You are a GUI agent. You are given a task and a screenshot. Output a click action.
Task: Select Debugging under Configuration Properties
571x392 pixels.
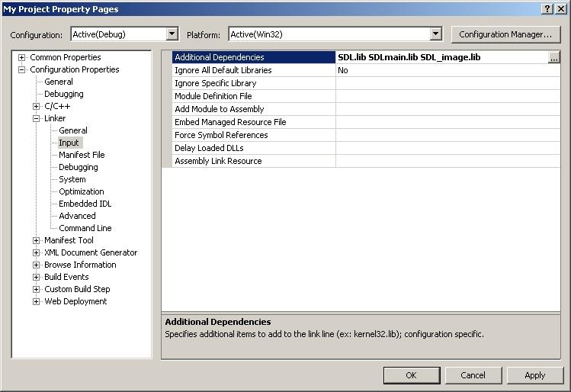(x=64, y=94)
